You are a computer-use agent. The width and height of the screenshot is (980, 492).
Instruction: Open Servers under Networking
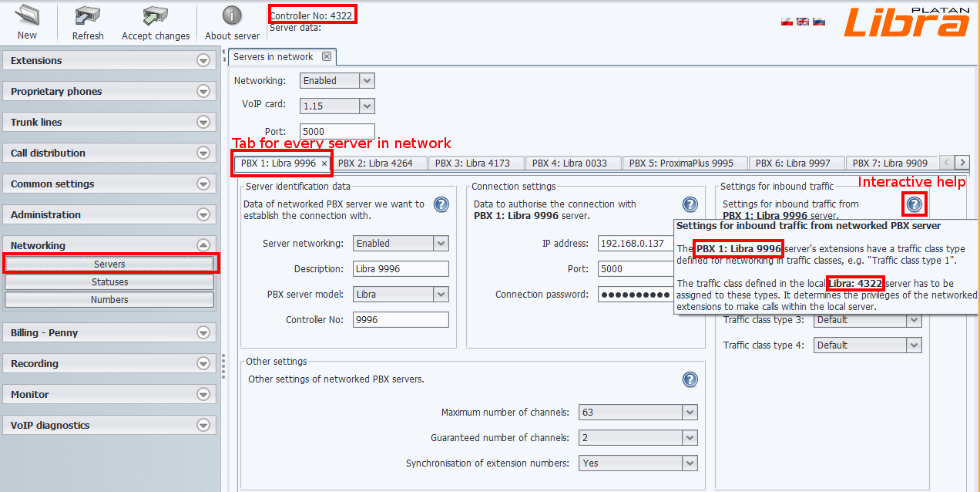pos(109,264)
